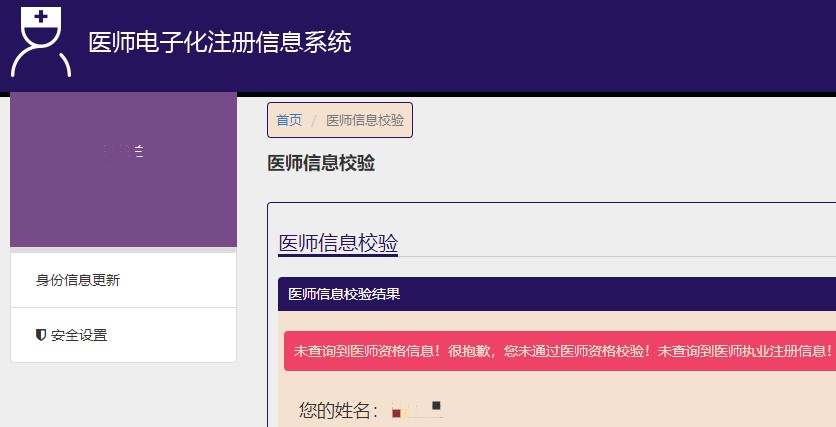Screen dimensions: 836x427
Task: Click the name value after 您的姓名
Action: coord(417,409)
